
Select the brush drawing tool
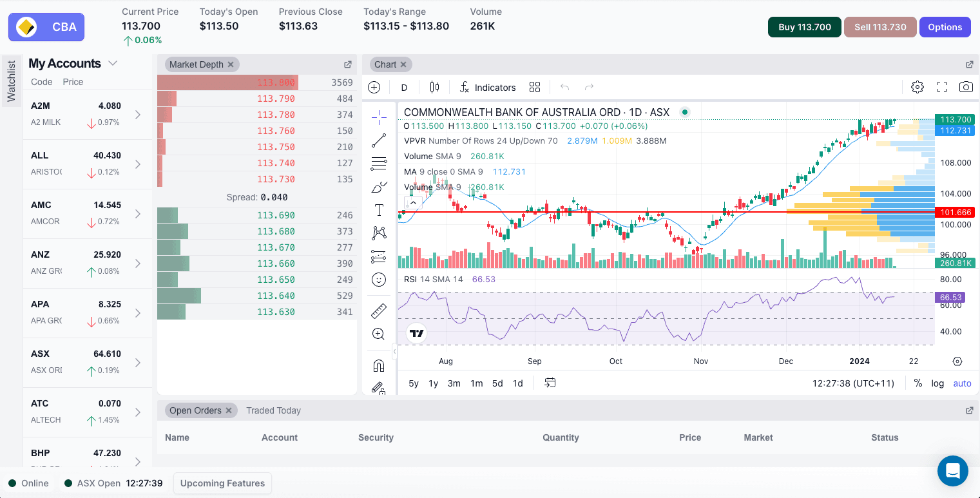click(x=379, y=187)
